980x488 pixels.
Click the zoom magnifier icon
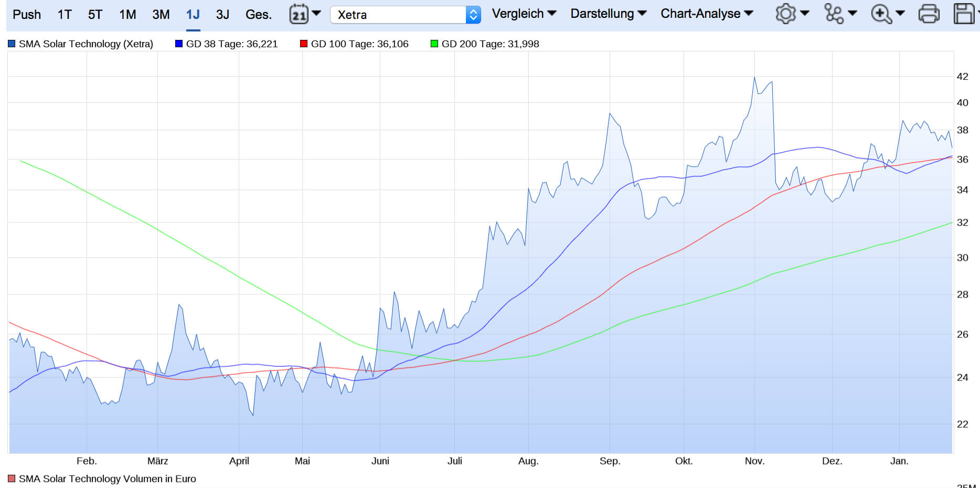881,14
